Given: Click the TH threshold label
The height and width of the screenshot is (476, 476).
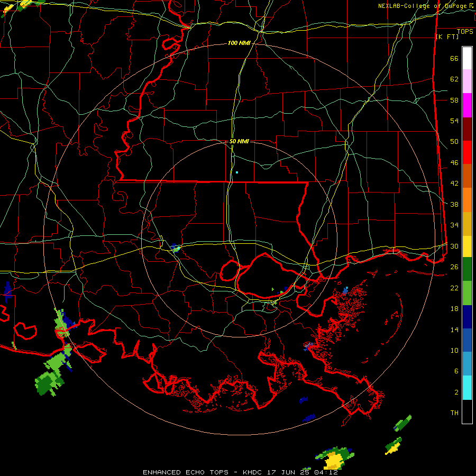Looking at the screenshot, I should [x=454, y=413].
